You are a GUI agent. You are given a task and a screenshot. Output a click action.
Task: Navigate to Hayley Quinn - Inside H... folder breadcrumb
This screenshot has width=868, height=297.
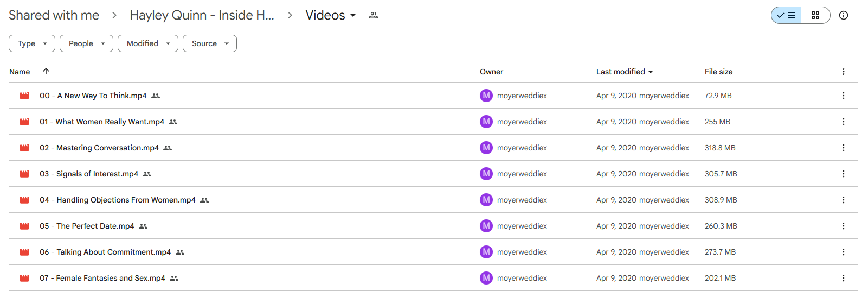coord(202,15)
